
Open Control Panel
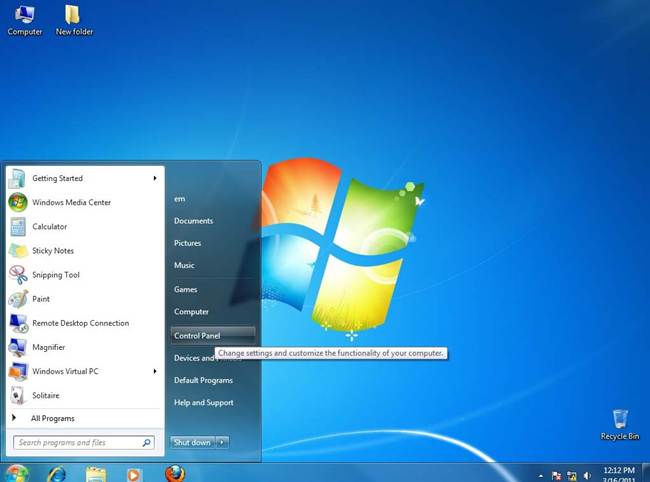213,336
